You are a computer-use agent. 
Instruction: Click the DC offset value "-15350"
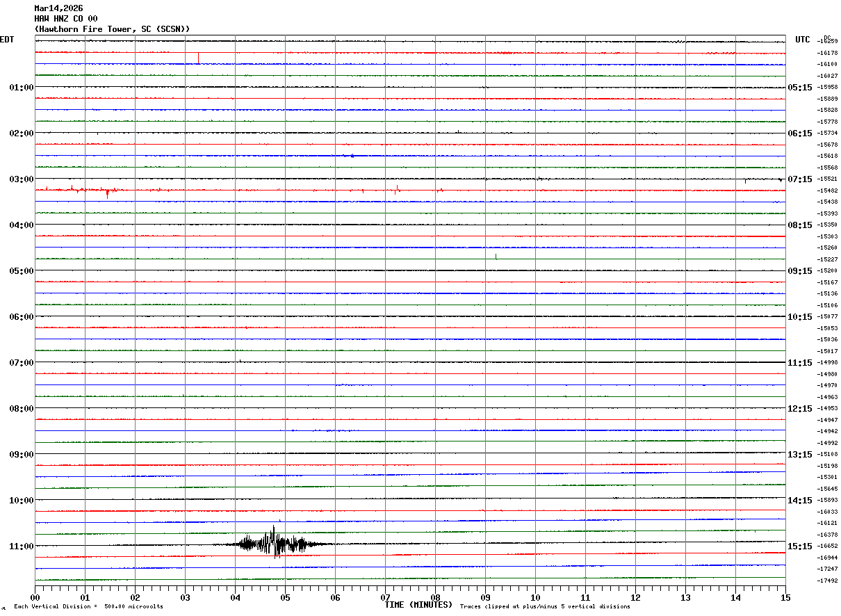click(x=827, y=225)
